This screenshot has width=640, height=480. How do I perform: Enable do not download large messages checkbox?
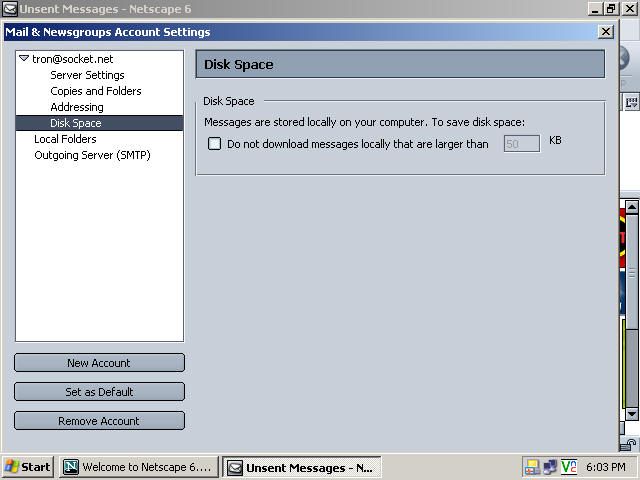(x=215, y=144)
